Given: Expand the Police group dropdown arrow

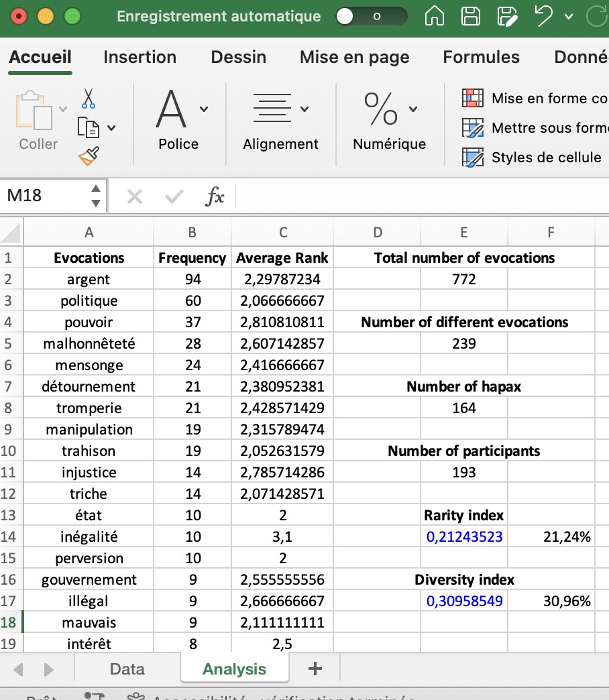Looking at the screenshot, I should click(x=204, y=109).
